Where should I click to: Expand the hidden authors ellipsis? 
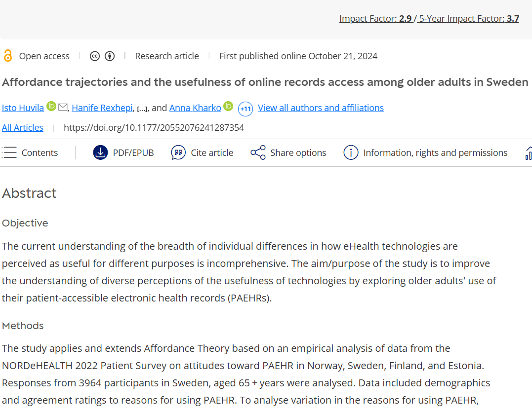pos(142,108)
